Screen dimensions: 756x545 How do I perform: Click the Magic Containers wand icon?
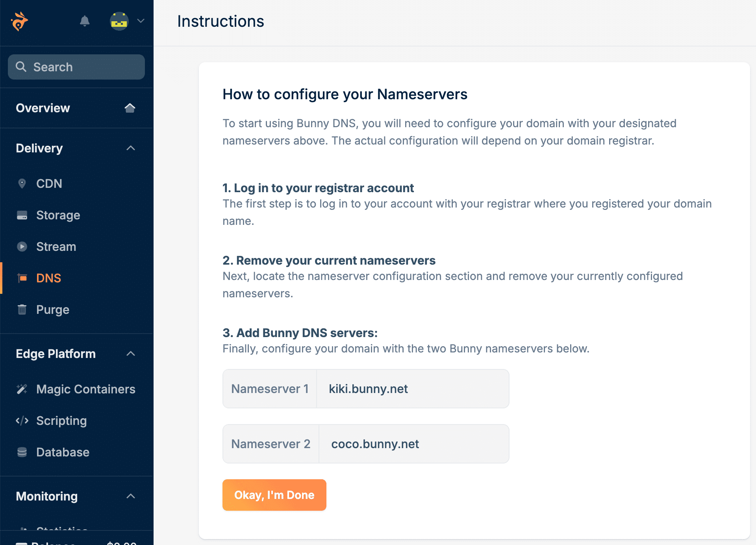(22, 389)
